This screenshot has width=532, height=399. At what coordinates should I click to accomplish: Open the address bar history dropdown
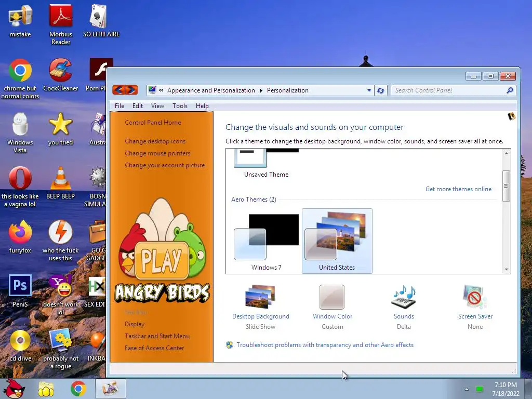369,90
